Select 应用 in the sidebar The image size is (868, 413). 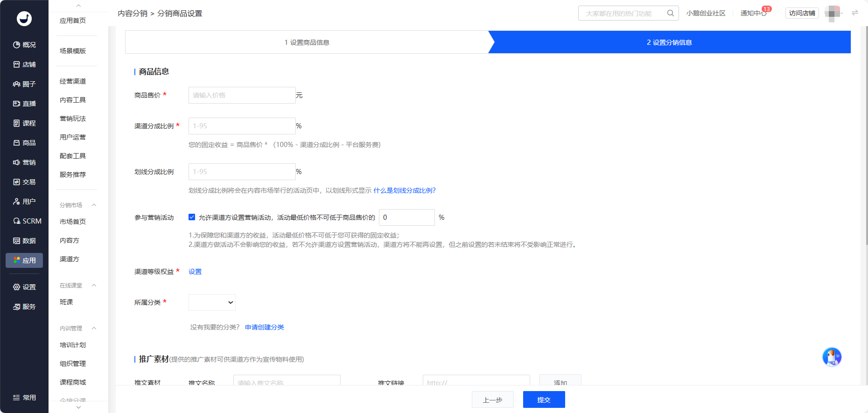coord(24,260)
